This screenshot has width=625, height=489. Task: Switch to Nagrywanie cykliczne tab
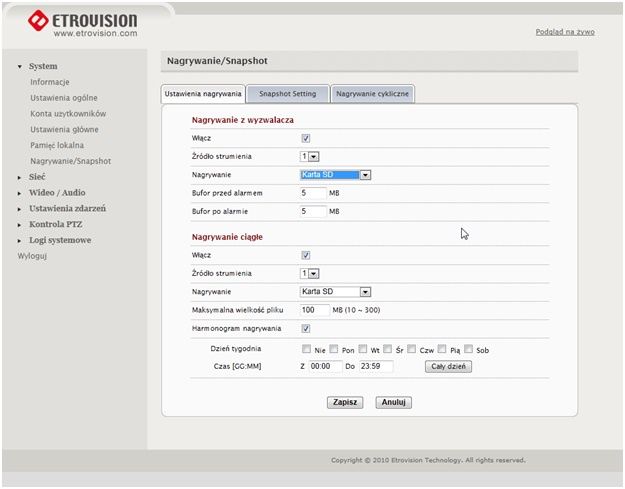click(x=372, y=94)
